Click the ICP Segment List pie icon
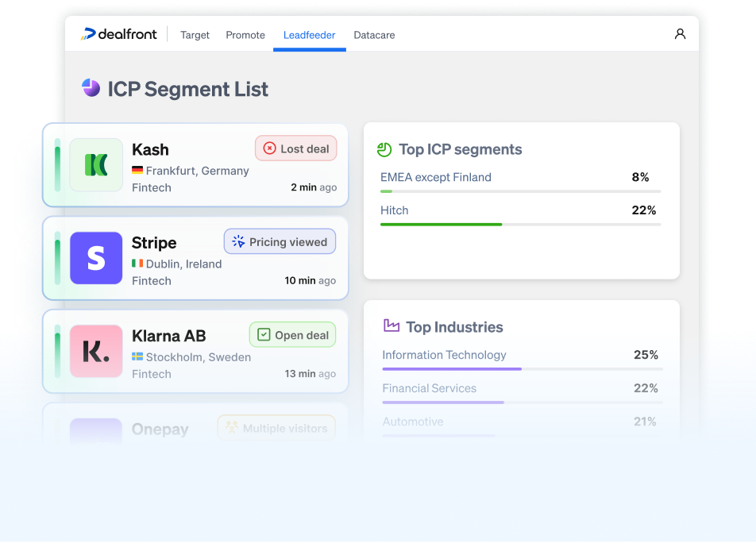This screenshot has width=756, height=543. [91, 88]
